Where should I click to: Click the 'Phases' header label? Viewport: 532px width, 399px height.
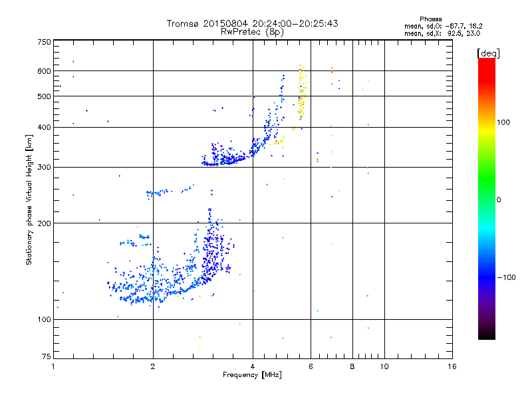(x=431, y=19)
